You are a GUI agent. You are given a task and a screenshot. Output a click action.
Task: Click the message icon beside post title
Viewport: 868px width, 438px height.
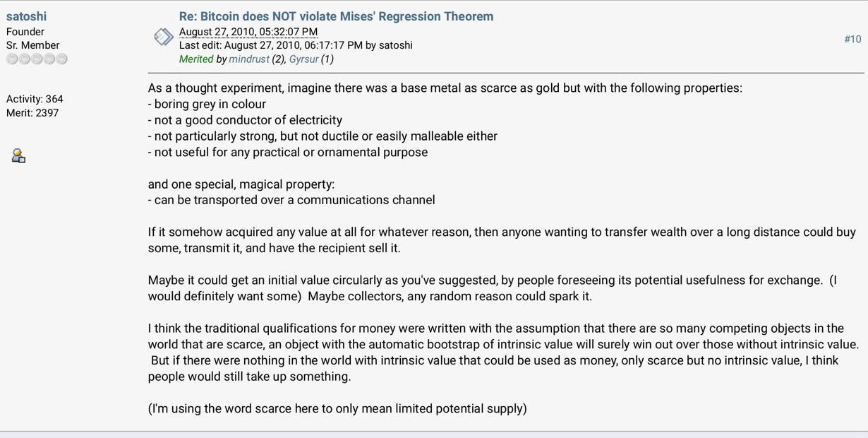[x=164, y=37]
